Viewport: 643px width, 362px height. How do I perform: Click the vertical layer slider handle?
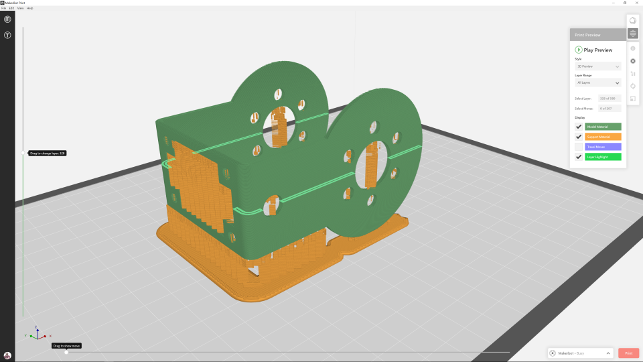pos(23,153)
